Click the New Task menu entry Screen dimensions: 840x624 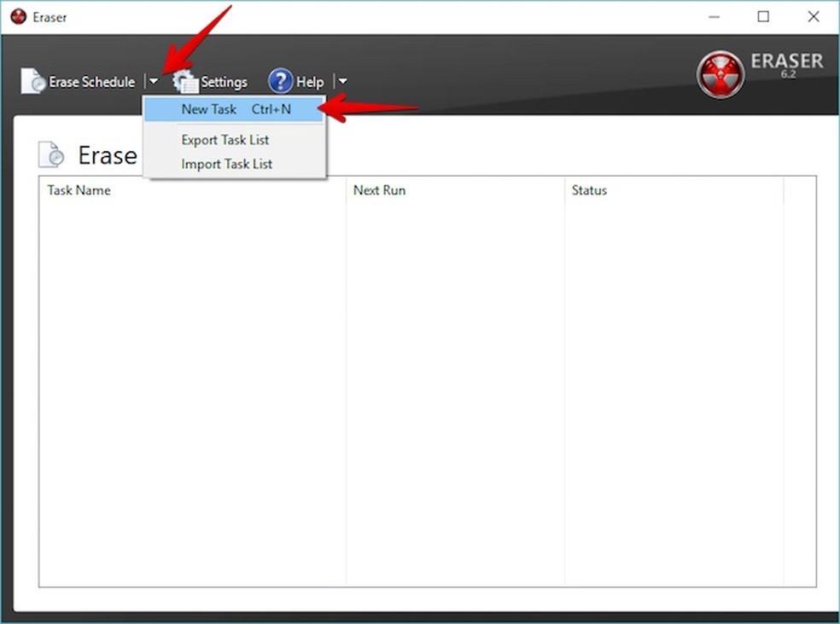[209, 109]
